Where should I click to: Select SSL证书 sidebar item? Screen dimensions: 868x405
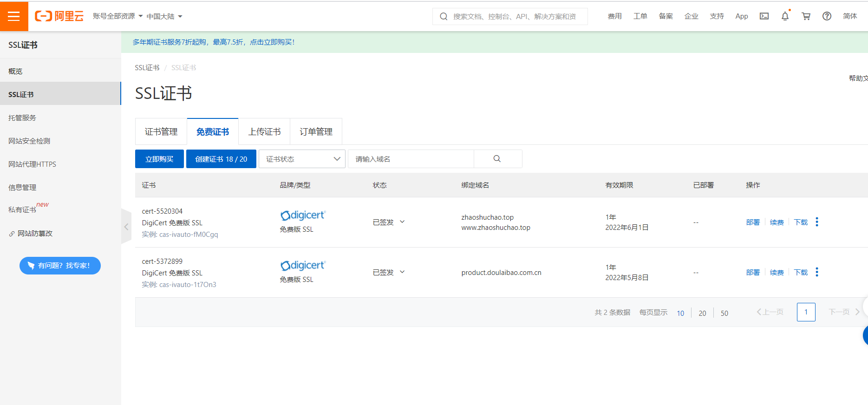pyautogui.click(x=60, y=94)
